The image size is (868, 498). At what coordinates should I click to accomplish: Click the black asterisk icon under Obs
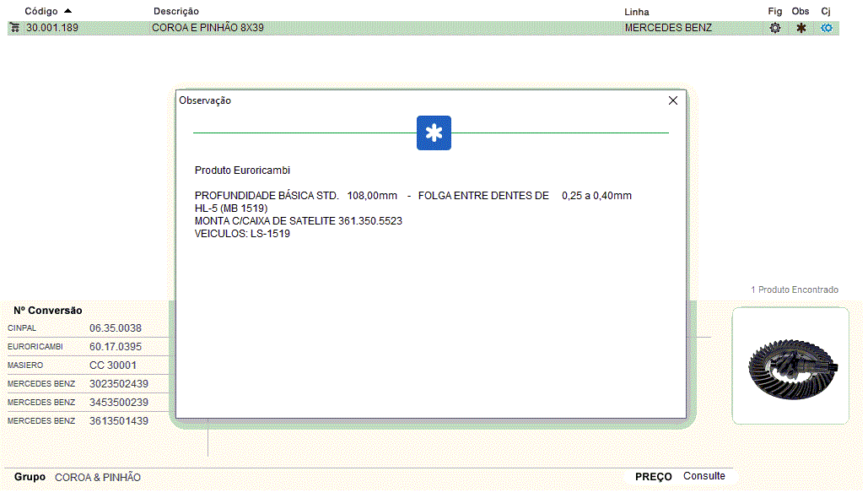tap(801, 28)
